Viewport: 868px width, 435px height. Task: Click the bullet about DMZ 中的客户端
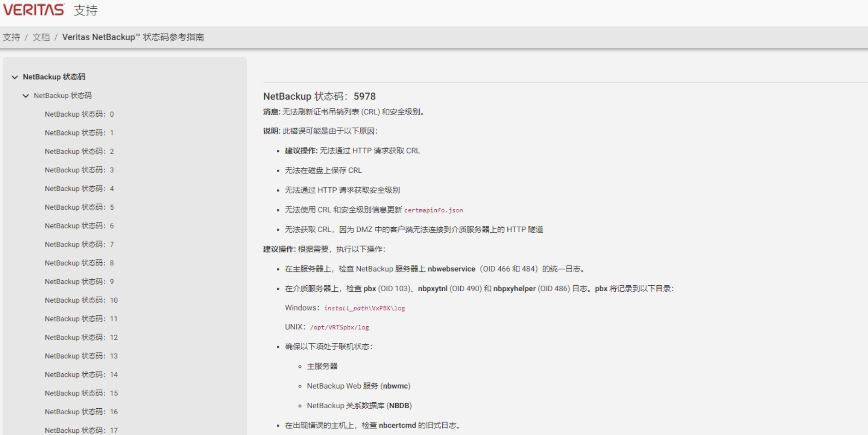click(x=414, y=229)
